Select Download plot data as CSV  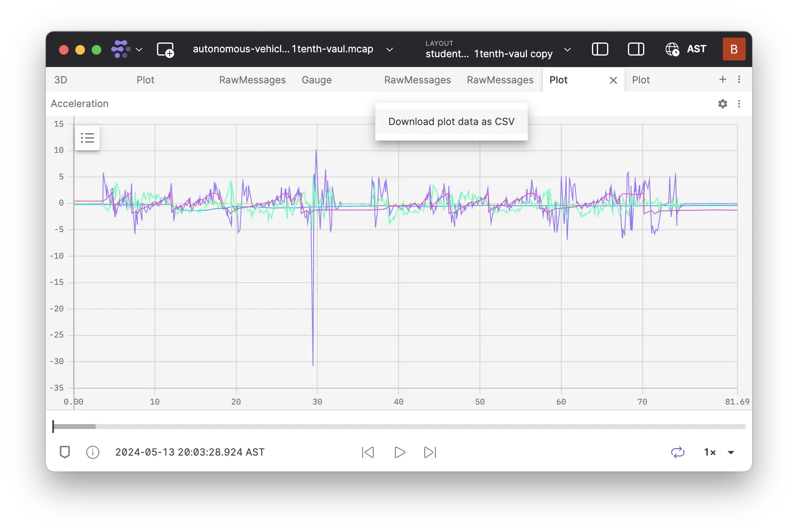coord(451,121)
